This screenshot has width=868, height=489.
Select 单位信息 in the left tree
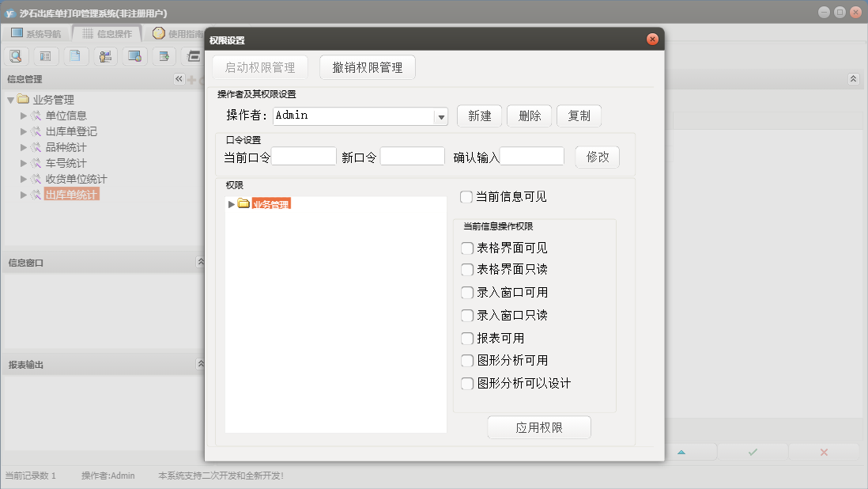pos(66,116)
